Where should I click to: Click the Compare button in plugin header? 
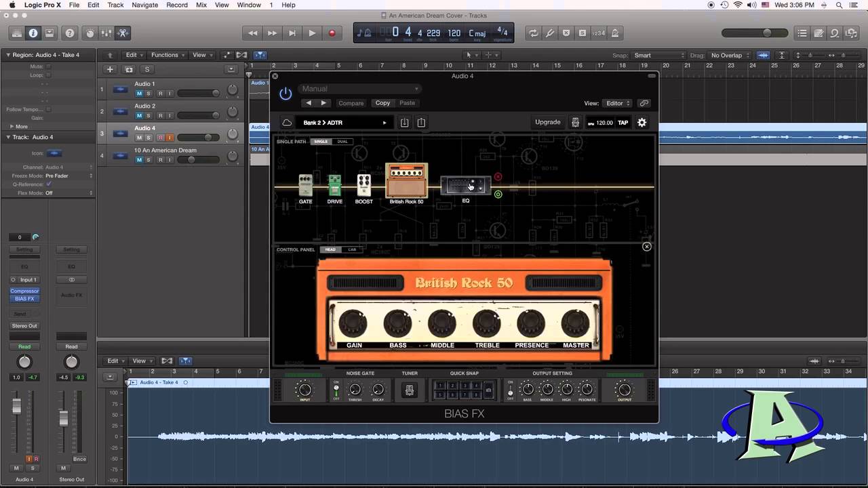tap(351, 103)
